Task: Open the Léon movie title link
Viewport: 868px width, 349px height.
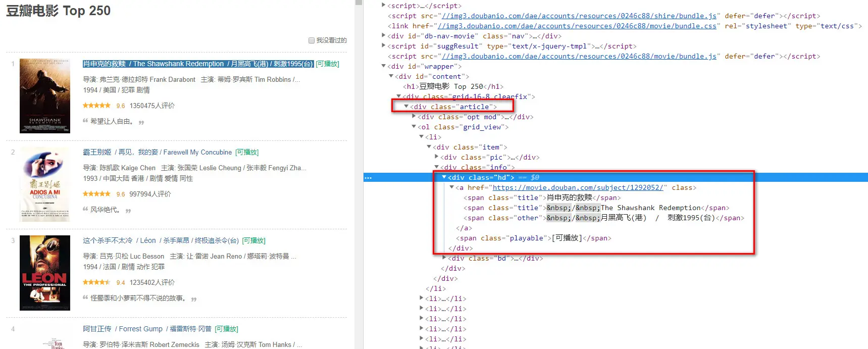Action: [x=161, y=240]
